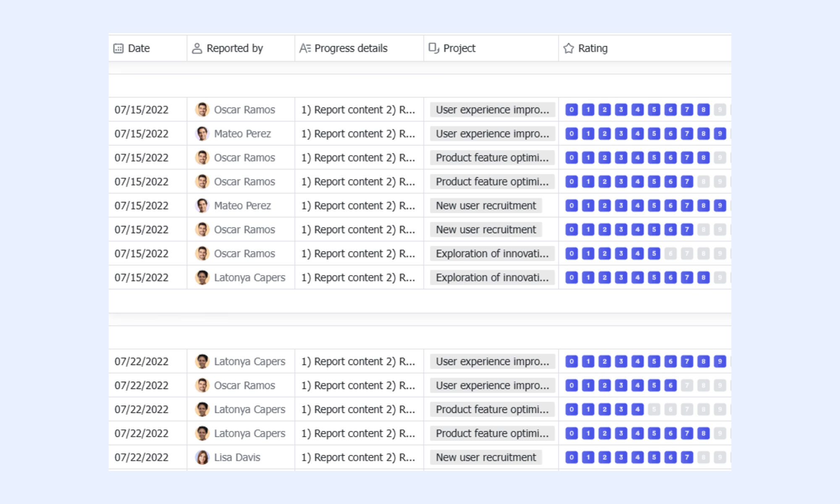840x504 pixels.
Task: Click Latonya Capers's avatar in 07/22 User experience row
Action: pyautogui.click(x=202, y=361)
